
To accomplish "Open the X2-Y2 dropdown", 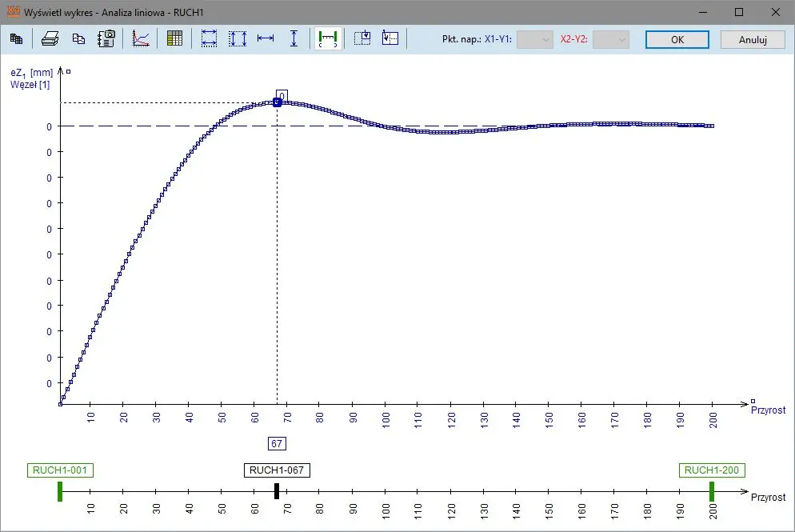I will (x=611, y=39).
